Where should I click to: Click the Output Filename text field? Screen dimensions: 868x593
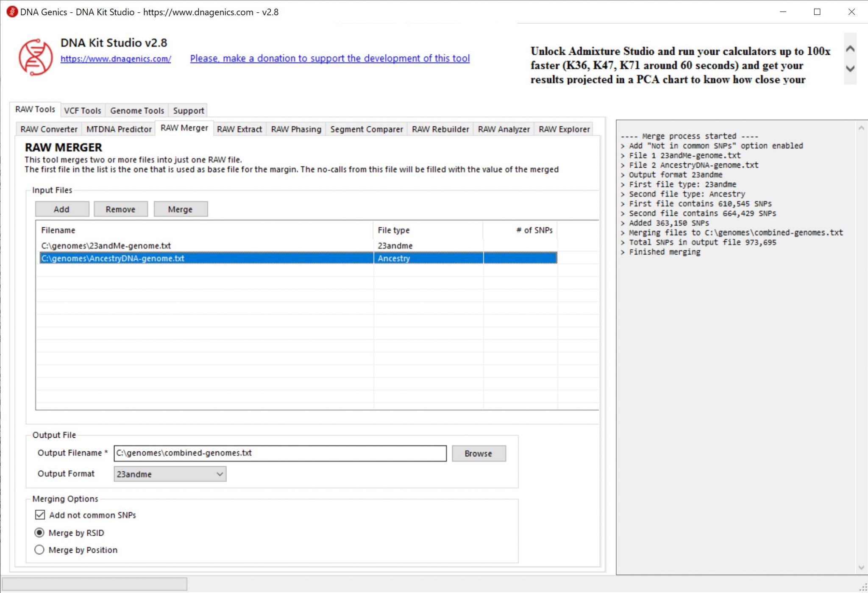(280, 453)
